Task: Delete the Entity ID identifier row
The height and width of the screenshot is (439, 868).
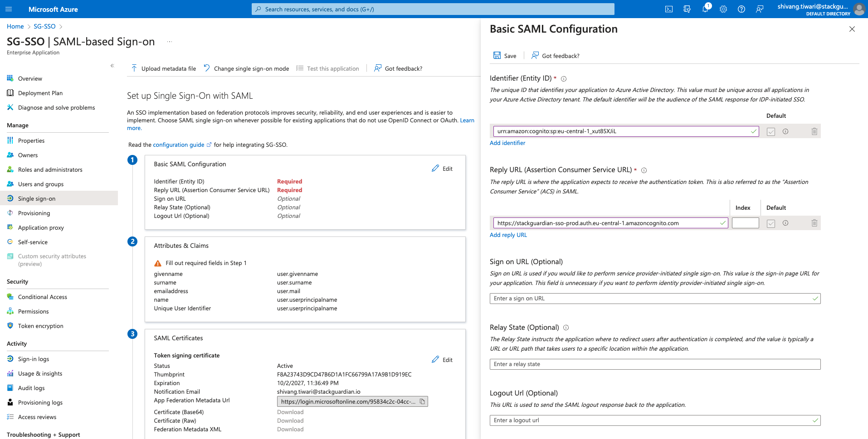Action: (814, 131)
